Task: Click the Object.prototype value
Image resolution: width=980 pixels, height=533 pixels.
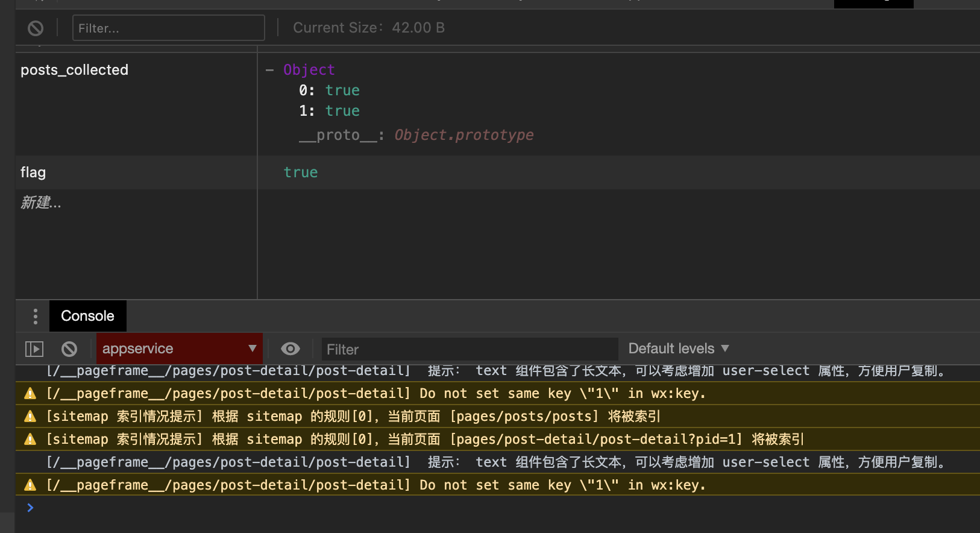Action: click(464, 135)
